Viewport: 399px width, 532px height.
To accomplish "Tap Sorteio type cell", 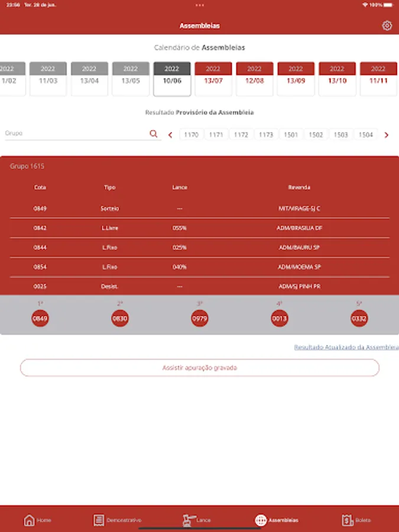I will (109, 208).
